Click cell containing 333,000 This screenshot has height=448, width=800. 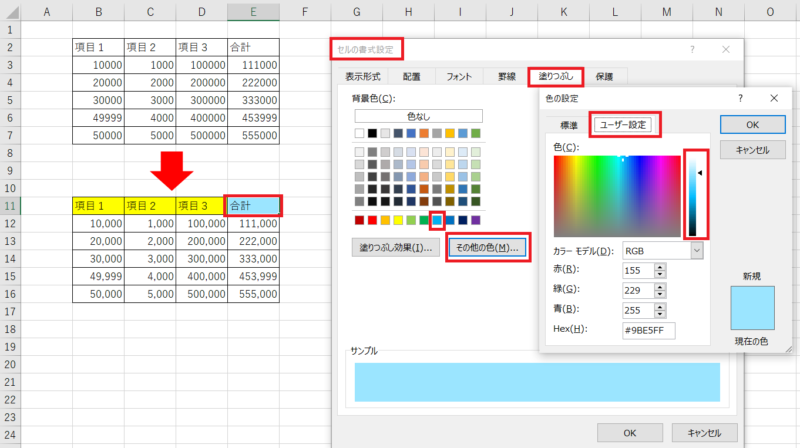(x=253, y=259)
